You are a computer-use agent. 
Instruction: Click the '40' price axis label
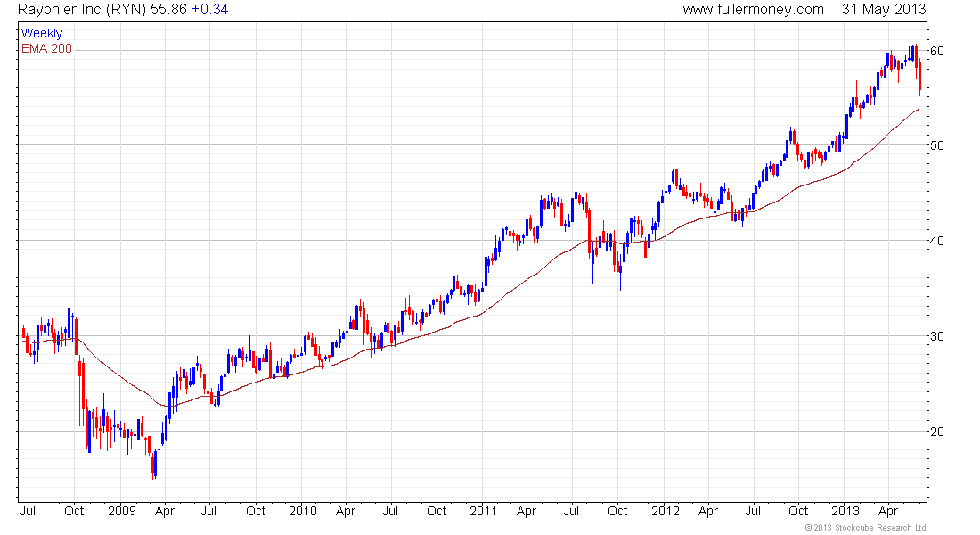tap(937, 241)
